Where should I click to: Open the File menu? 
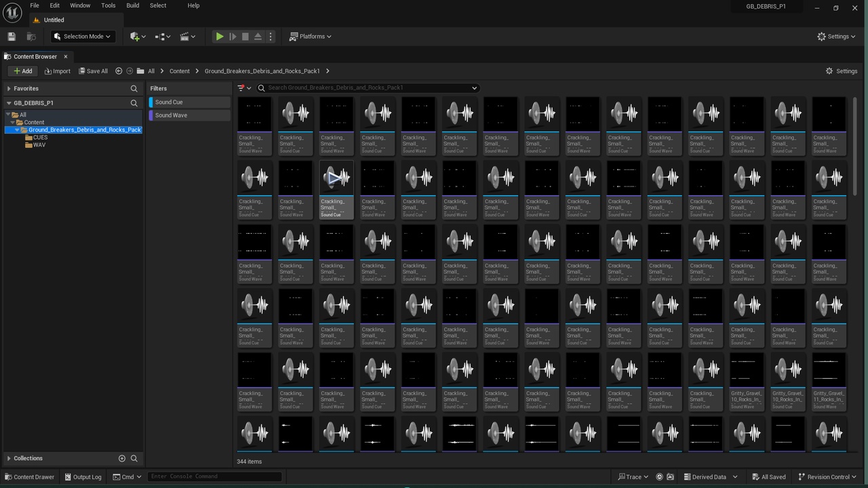[x=35, y=5]
